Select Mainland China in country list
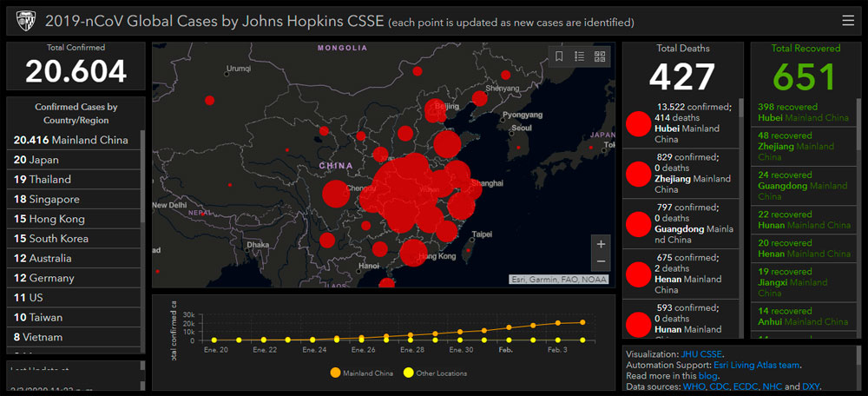This screenshot has height=396, width=868. click(74, 140)
